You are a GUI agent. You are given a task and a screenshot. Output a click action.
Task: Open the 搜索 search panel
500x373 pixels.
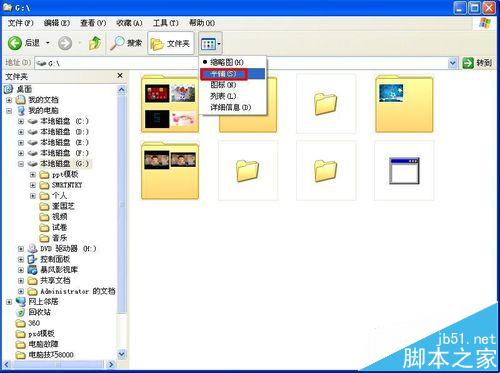click(127, 43)
